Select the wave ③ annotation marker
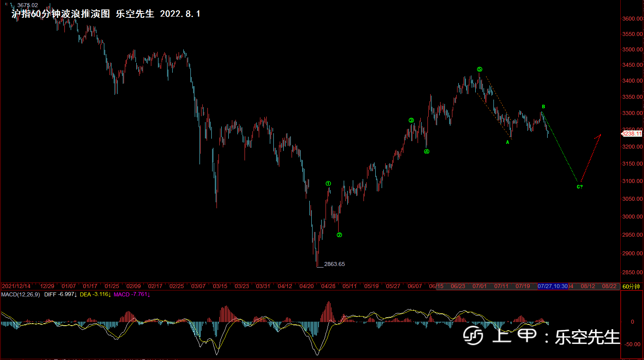Viewport: 644px width, 360px height. tap(411, 120)
